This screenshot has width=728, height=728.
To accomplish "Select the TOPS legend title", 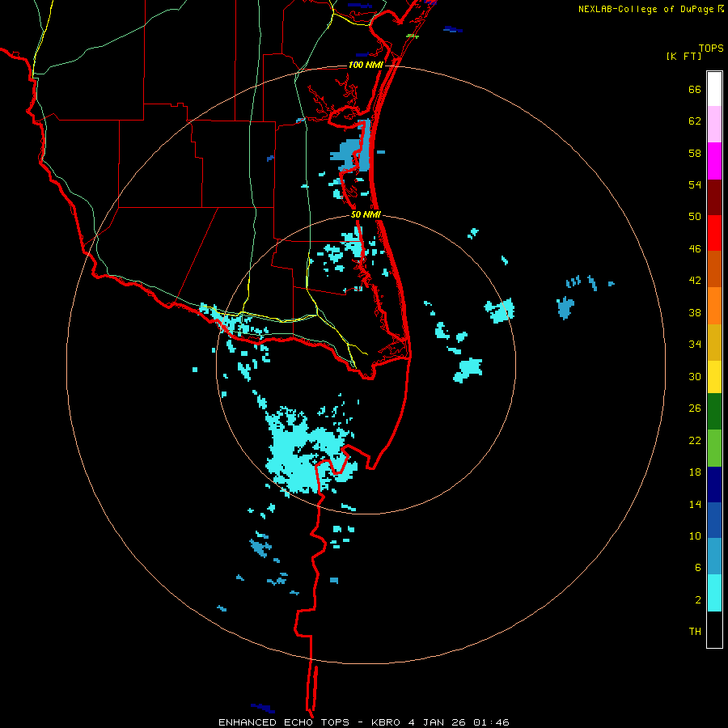I will tap(711, 49).
